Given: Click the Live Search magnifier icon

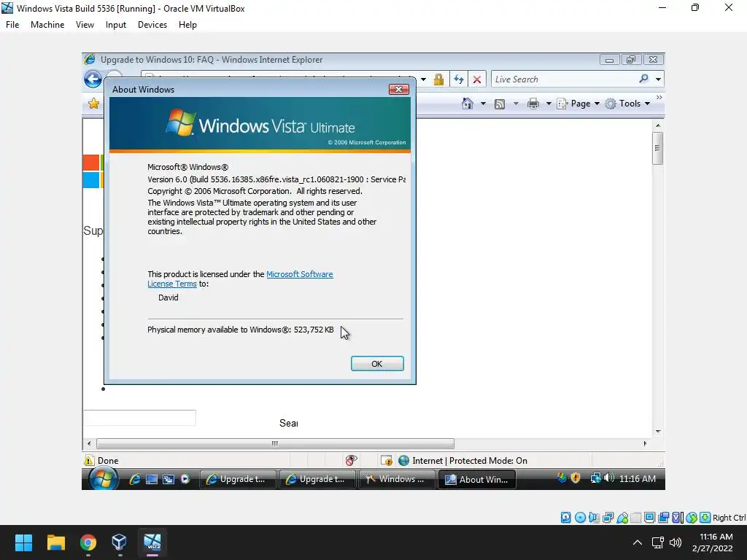Looking at the screenshot, I should (x=643, y=79).
